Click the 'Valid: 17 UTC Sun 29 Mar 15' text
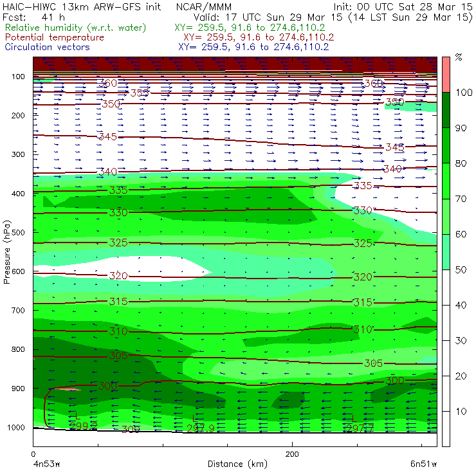The width and height of the screenshot is (476, 476). pyautogui.click(x=268, y=17)
